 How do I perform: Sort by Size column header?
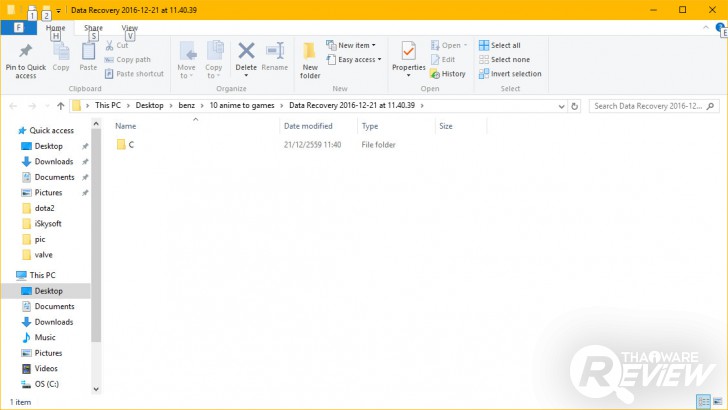pos(446,126)
